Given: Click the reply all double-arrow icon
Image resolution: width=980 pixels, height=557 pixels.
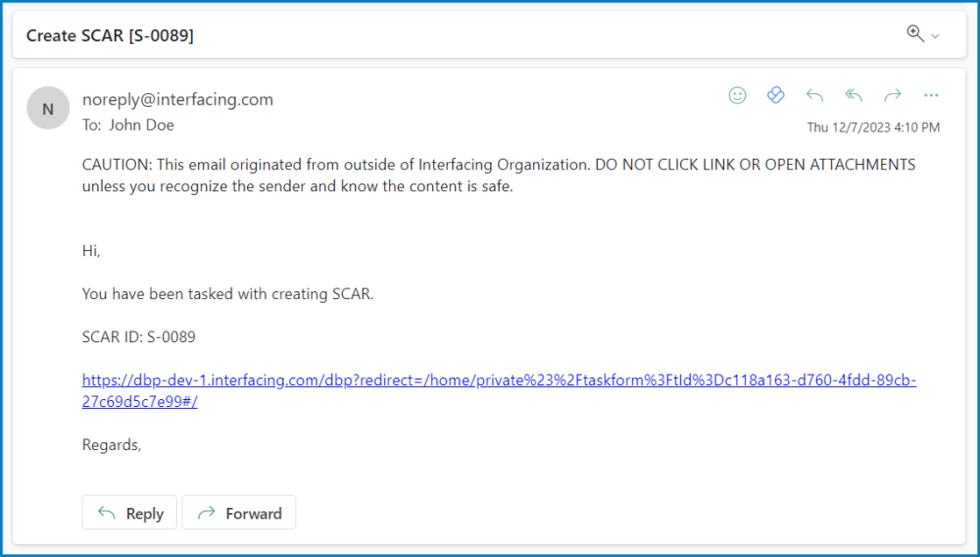Looking at the screenshot, I should (x=854, y=95).
